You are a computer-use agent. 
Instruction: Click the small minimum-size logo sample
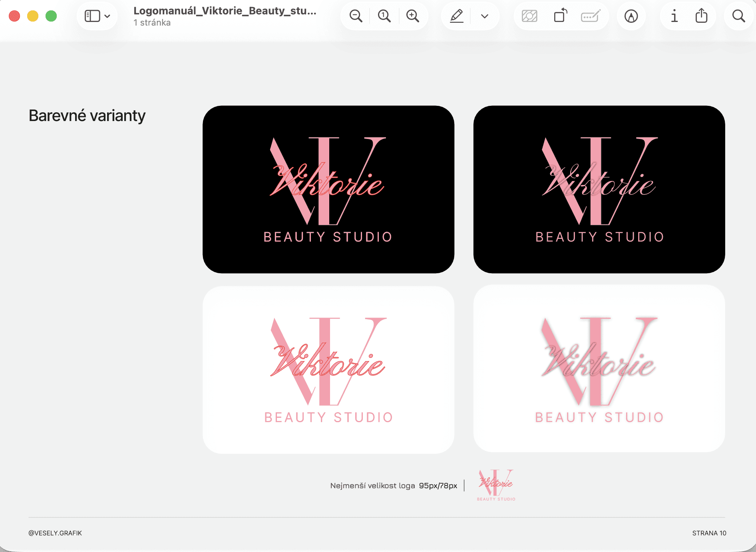tap(496, 485)
